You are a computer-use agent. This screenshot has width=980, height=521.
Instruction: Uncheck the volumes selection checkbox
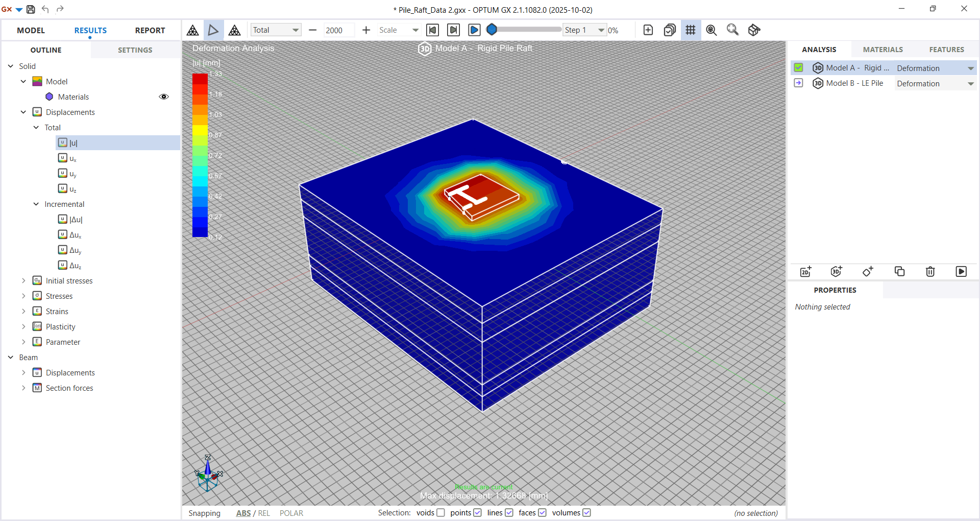[x=587, y=513]
